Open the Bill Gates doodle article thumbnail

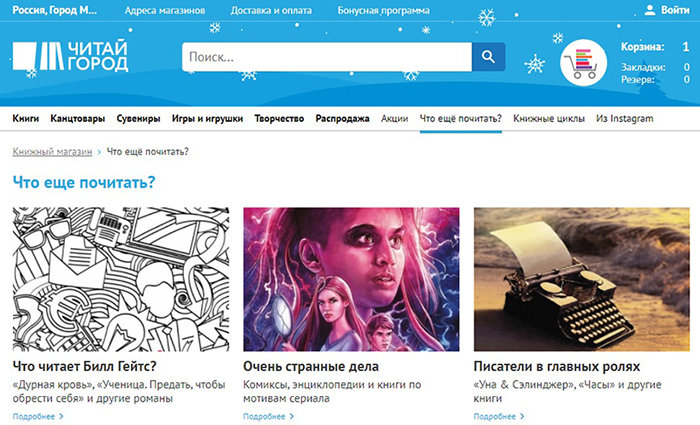(x=121, y=279)
